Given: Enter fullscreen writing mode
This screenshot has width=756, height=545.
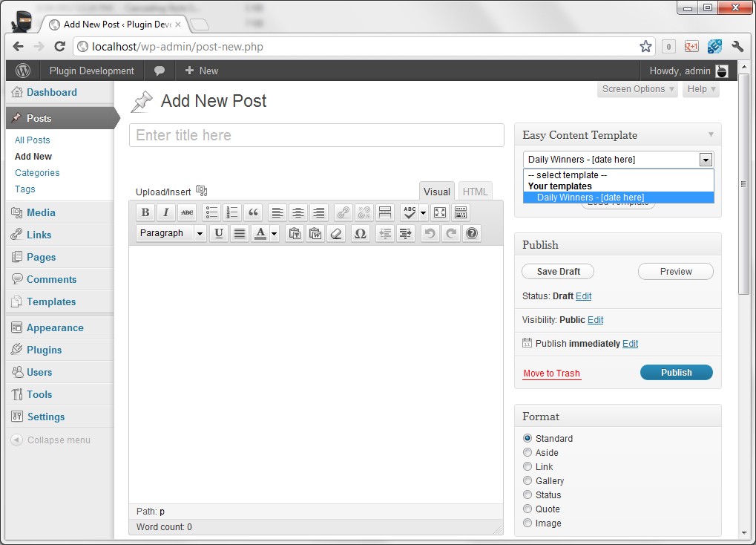Looking at the screenshot, I should pos(440,212).
